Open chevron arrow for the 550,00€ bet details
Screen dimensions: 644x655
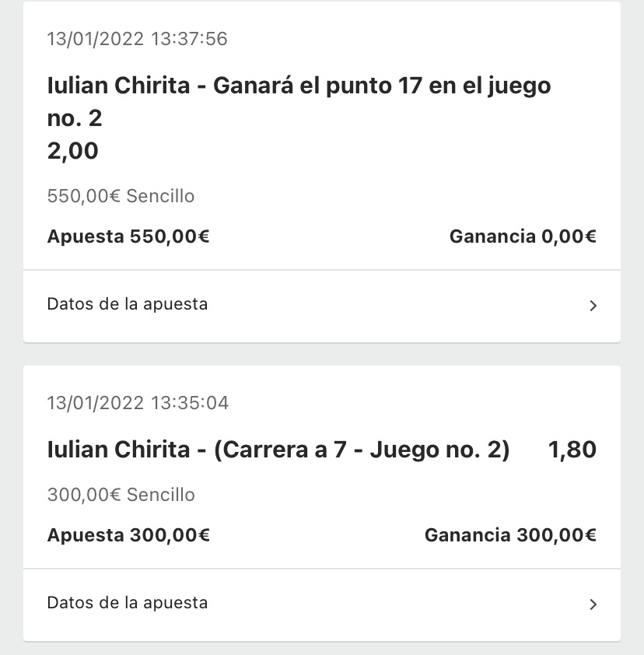point(593,306)
